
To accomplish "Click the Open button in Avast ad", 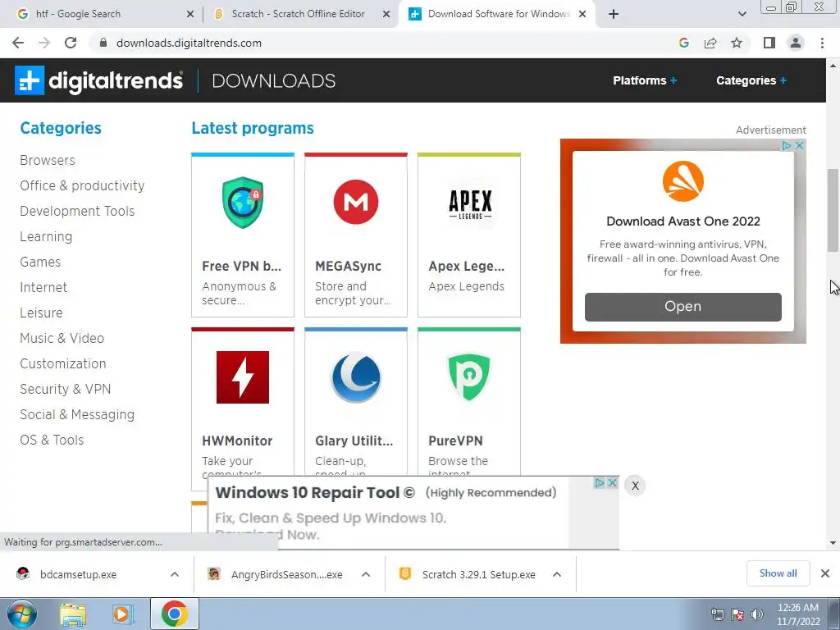I will click(683, 307).
